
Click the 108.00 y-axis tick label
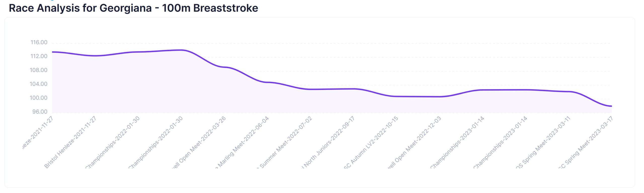tap(38, 70)
